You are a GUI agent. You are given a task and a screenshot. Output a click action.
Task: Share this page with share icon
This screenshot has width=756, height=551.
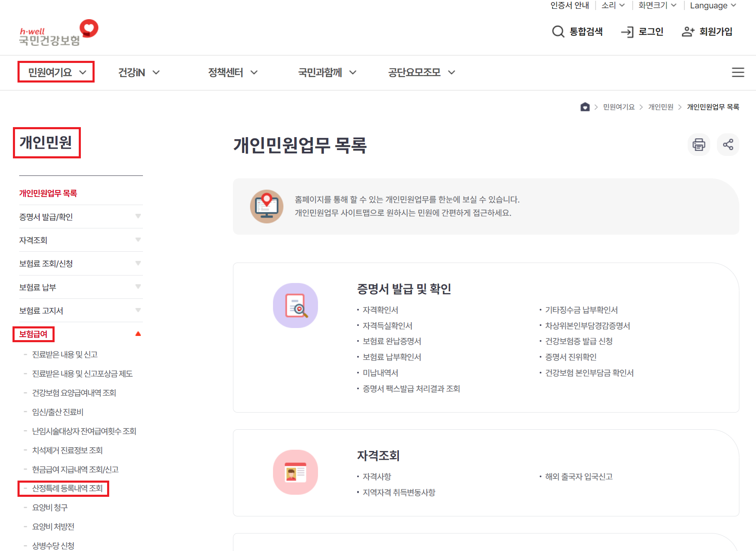(x=728, y=145)
